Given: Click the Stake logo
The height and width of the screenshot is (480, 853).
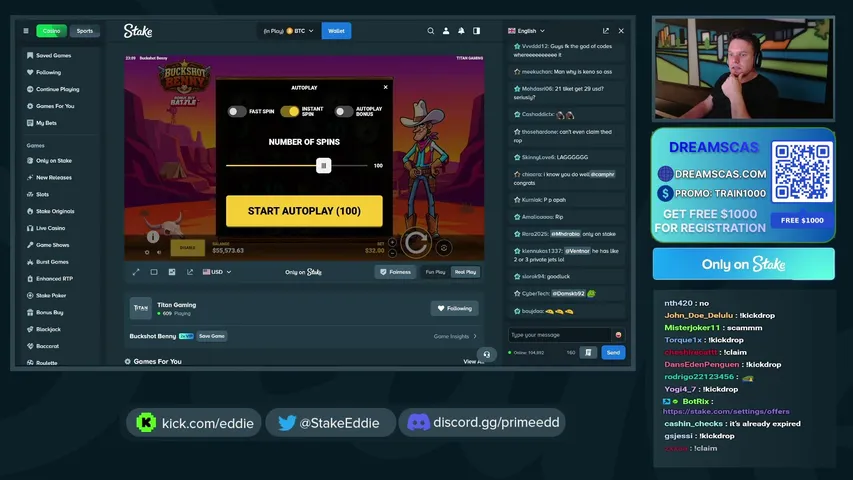Looking at the screenshot, I should pos(138,31).
